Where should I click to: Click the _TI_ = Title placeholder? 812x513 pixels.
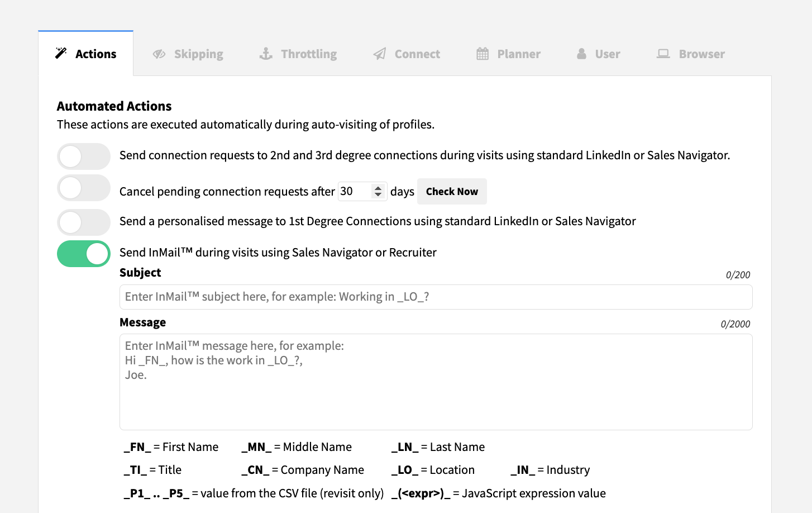coord(152,470)
